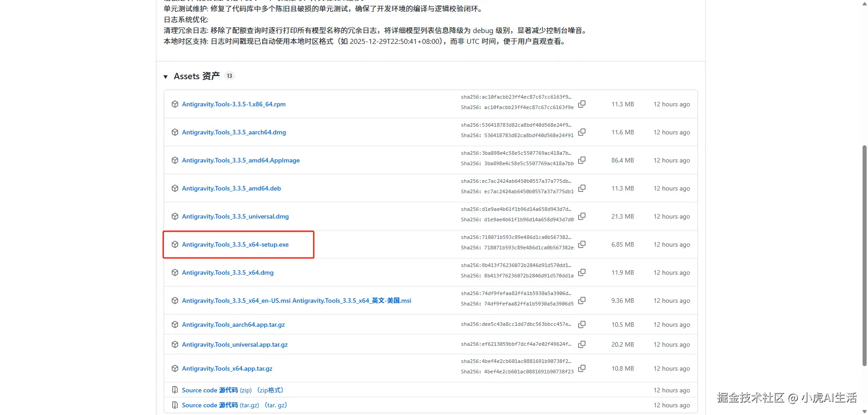Click the sha256:dee5c43a8cc1dd7 hash text
The image size is (868, 415).
516,324
